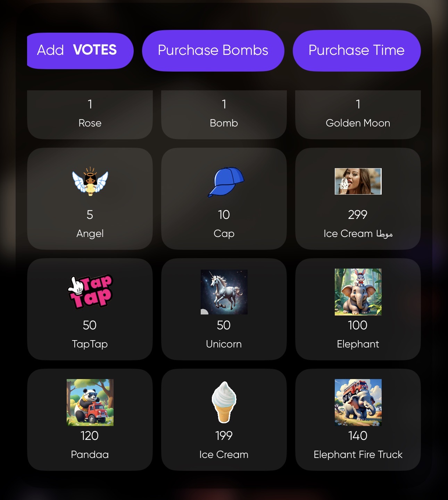Image resolution: width=448 pixels, height=500 pixels.
Task: Click the Elephant Fire Truck label
Action: 358,454
